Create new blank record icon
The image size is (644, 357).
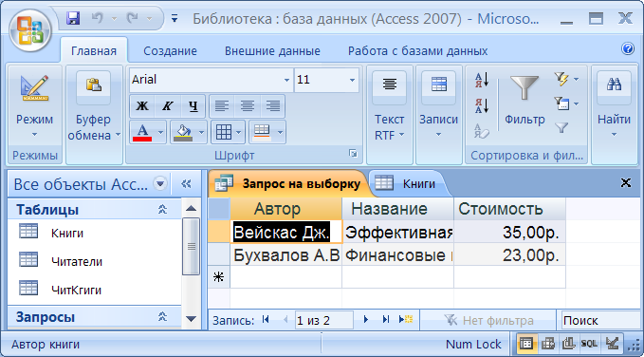coord(406,320)
